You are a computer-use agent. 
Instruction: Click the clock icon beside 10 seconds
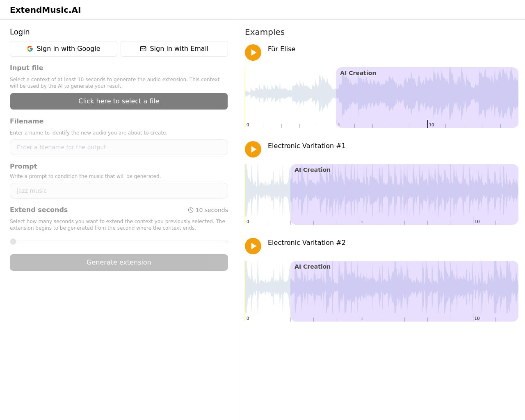pyautogui.click(x=191, y=210)
